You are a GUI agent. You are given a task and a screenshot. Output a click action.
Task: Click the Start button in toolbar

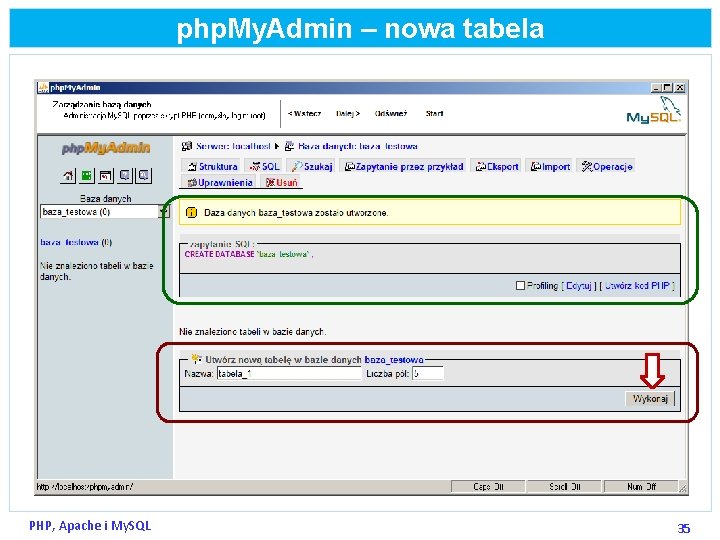point(434,113)
